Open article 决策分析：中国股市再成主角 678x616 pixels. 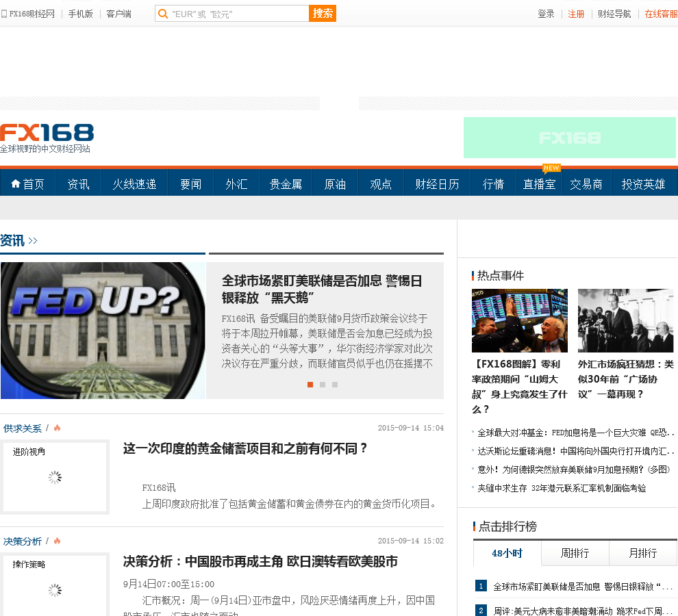click(x=260, y=561)
